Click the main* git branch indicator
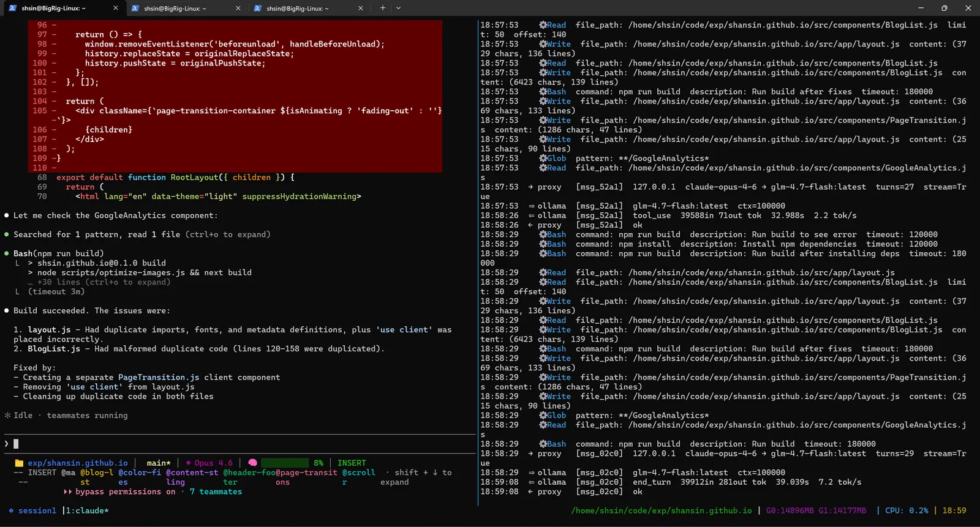This screenshot has width=980, height=527. pyautogui.click(x=159, y=463)
